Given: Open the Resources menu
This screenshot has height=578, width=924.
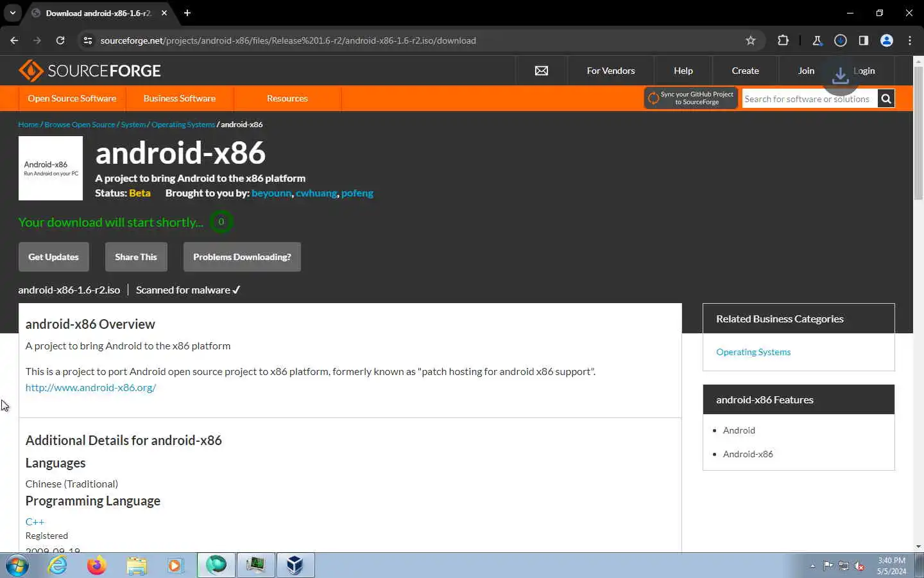Looking at the screenshot, I should click(x=287, y=98).
